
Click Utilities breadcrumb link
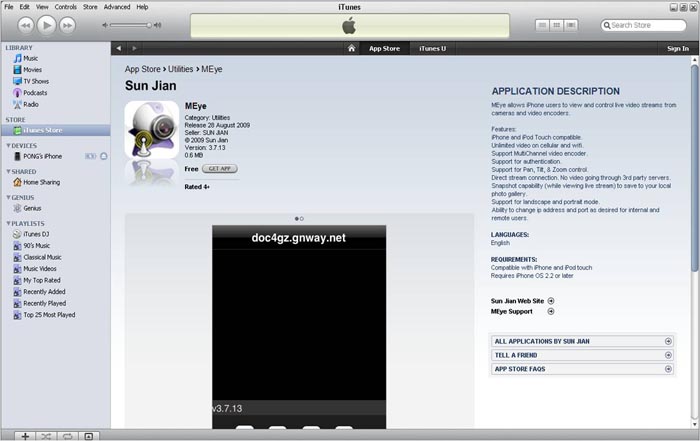180,69
